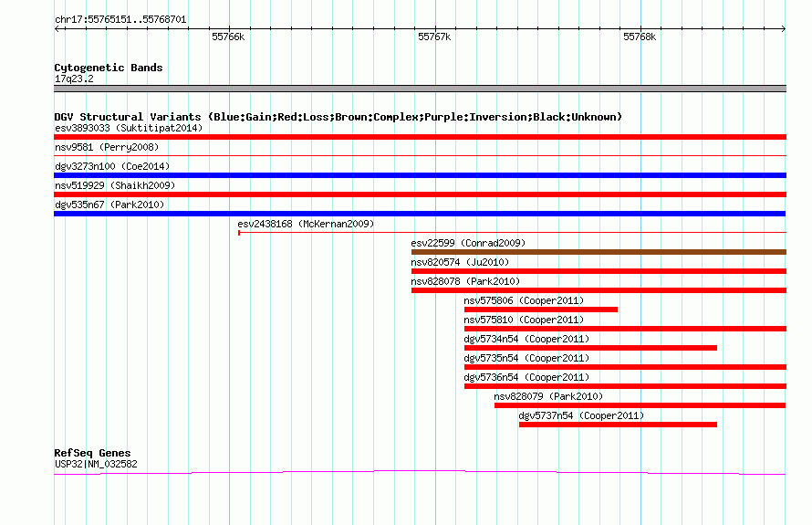Select the dgv5735n54 (Cooper2011) label
Image resolution: width=812 pixels, height=525 pixels.
click(x=526, y=358)
